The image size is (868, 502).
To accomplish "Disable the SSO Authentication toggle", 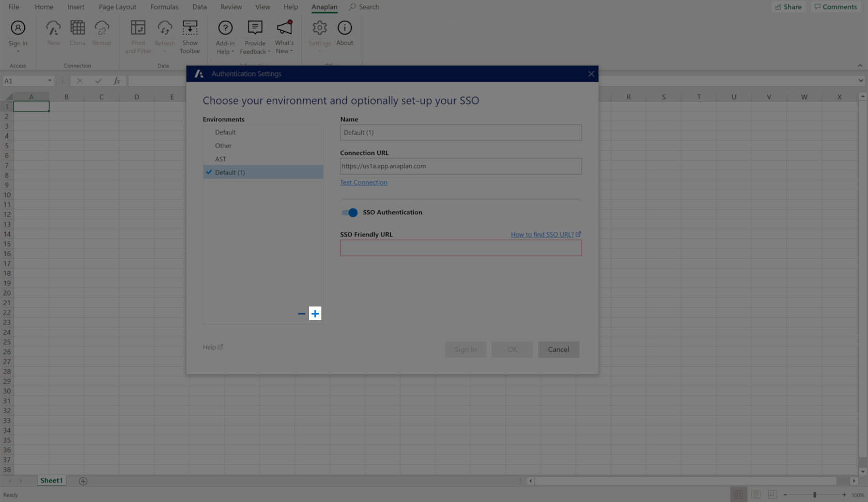I will click(x=349, y=212).
